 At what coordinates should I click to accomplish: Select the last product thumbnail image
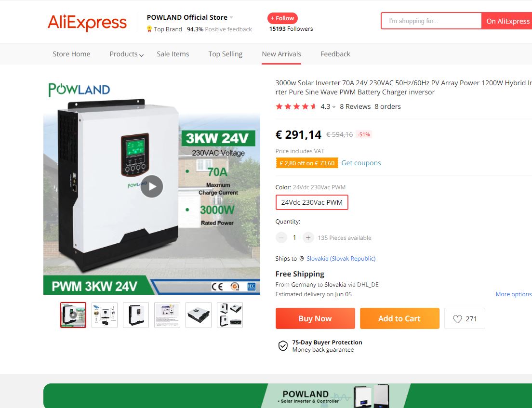(x=230, y=315)
